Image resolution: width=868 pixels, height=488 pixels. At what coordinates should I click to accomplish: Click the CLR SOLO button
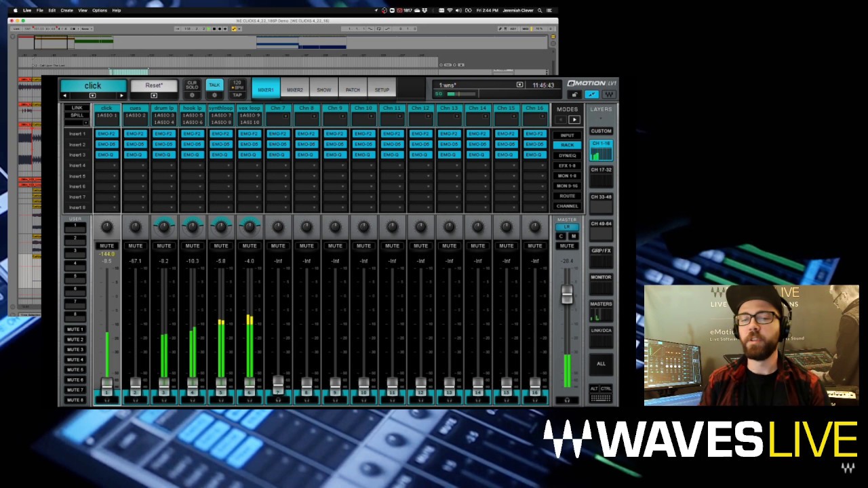coord(192,85)
